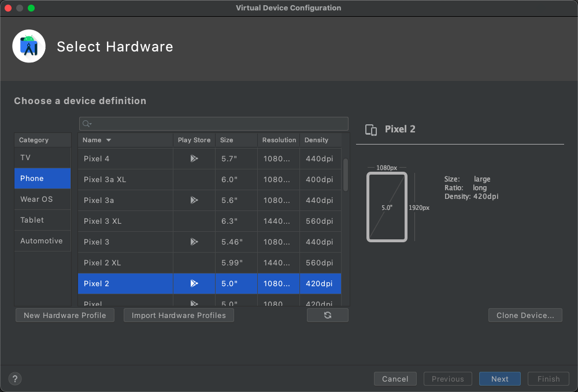The height and width of the screenshot is (392, 578).
Task: Select the Pixel 3a XL device row
Action: tap(210, 180)
